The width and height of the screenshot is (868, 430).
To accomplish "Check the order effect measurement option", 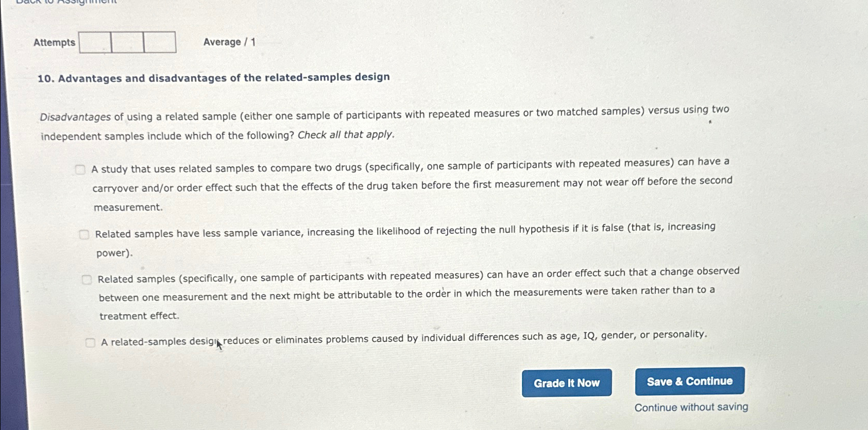I will [87, 279].
